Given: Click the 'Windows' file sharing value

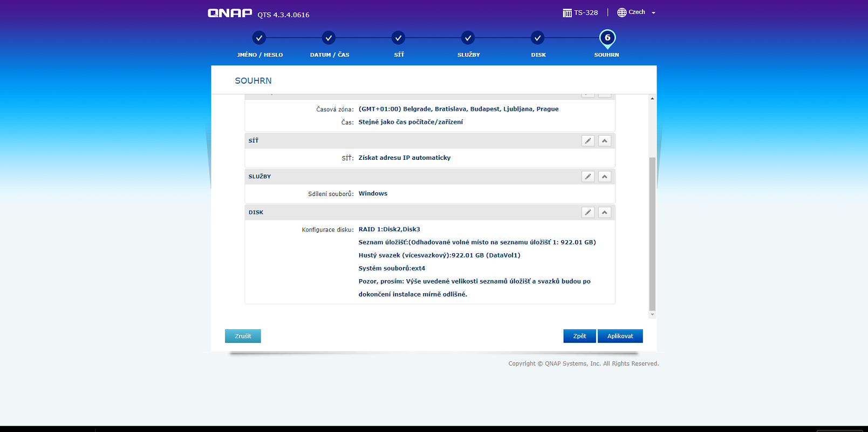Looking at the screenshot, I should (373, 193).
